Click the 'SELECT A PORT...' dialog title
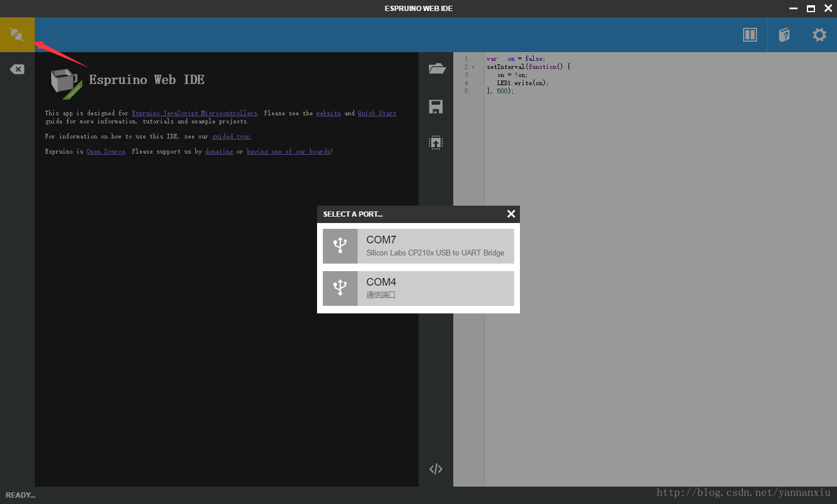The image size is (837, 504). (352, 214)
